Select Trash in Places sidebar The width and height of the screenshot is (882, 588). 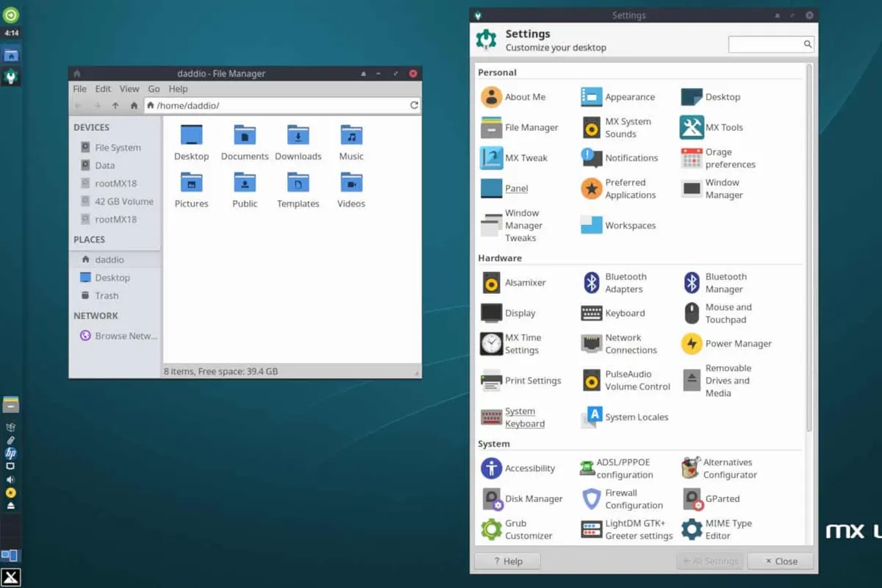106,295
